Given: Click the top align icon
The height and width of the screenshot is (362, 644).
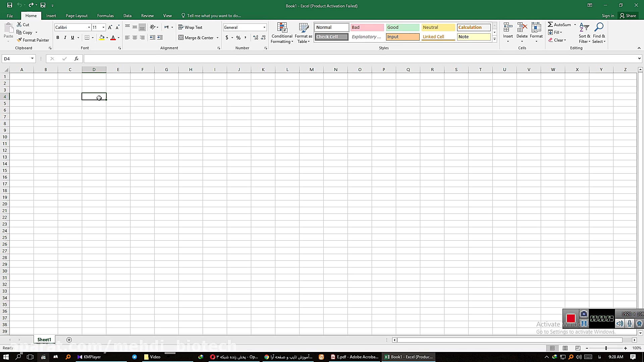Looking at the screenshot, I should (127, 27).
